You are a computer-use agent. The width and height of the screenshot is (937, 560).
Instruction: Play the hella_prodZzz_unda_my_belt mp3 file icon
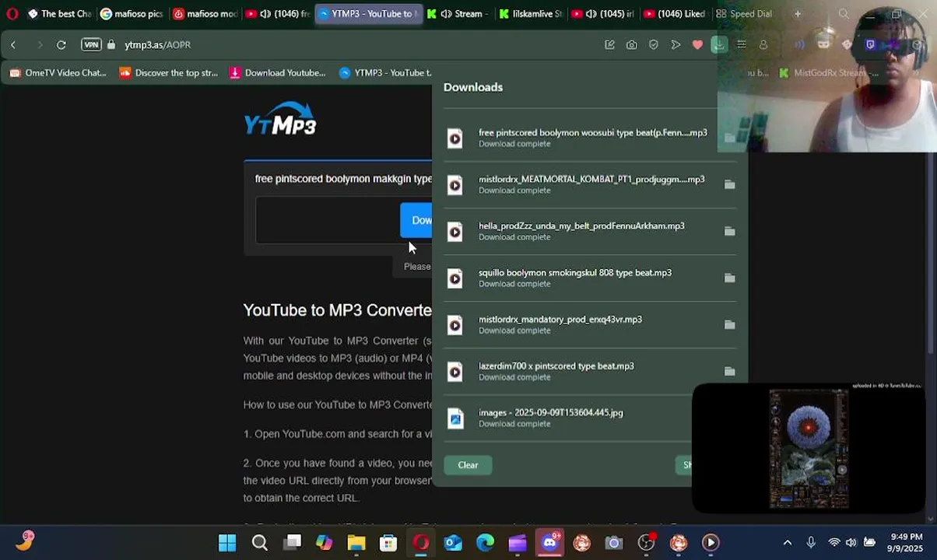455,232
